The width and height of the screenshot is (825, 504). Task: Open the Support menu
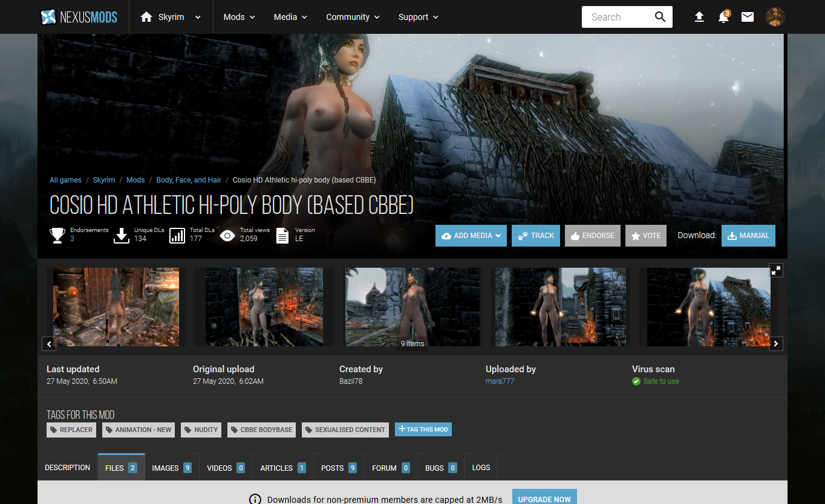[419, 17]
